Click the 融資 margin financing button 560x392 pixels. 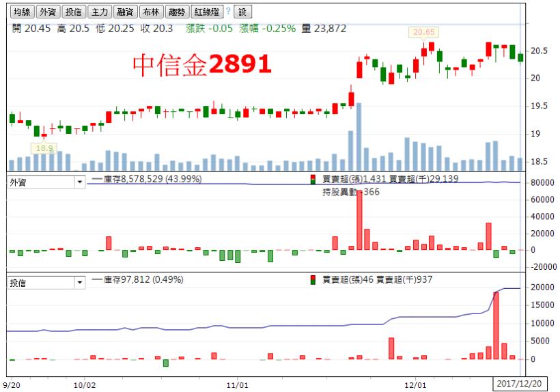point(126,12)
